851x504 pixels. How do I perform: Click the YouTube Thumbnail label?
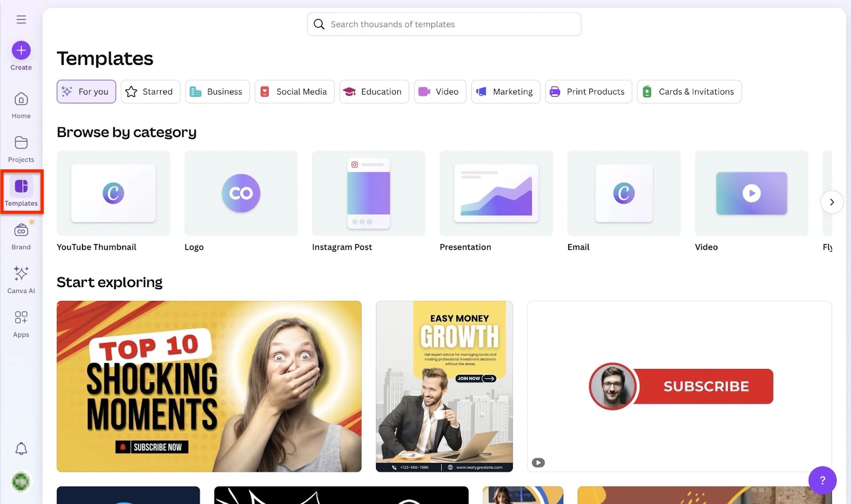tap(97, 247)
